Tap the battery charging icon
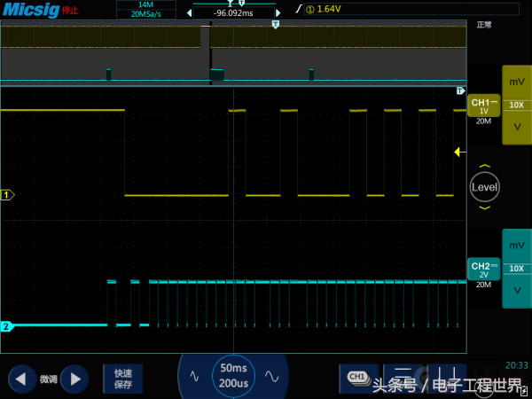532x399 pixels. (524, 390)
